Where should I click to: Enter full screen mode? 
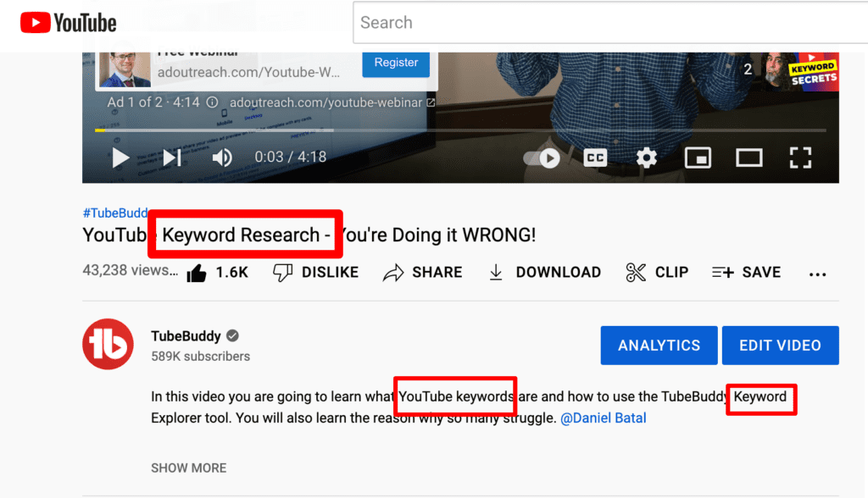pyautogui.click(x=800, y=158)
